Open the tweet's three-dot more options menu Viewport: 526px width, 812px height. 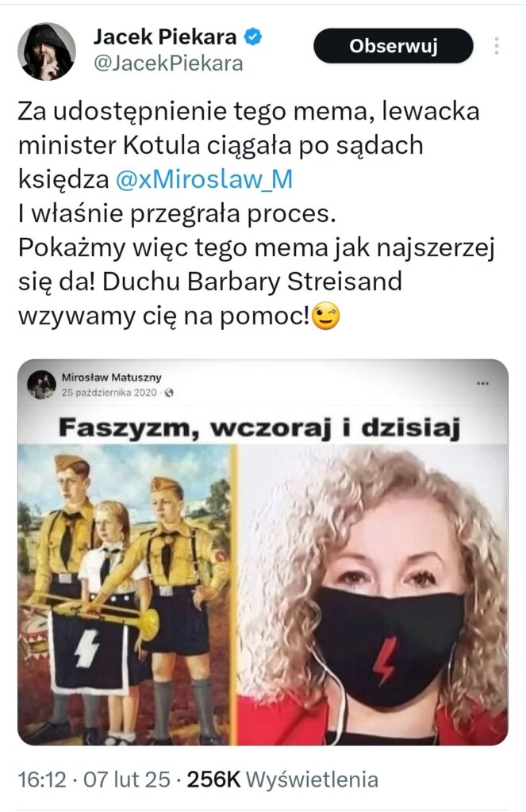coord(497,46)
